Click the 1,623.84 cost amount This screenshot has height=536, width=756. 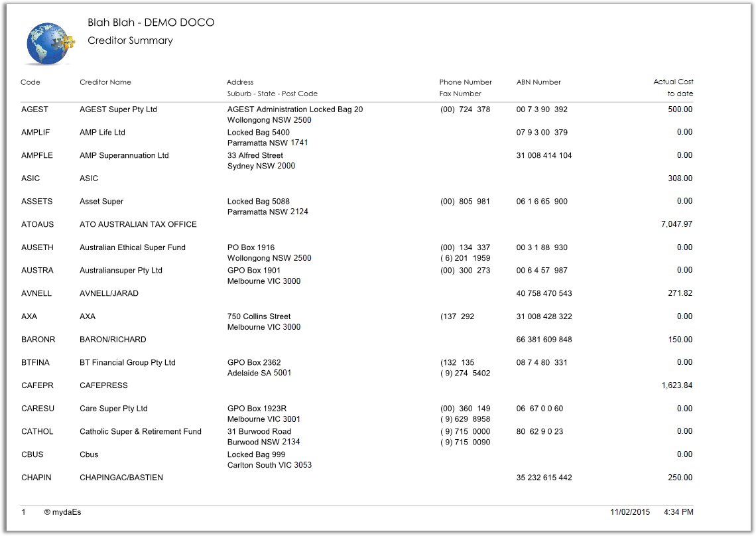(676, 385)
